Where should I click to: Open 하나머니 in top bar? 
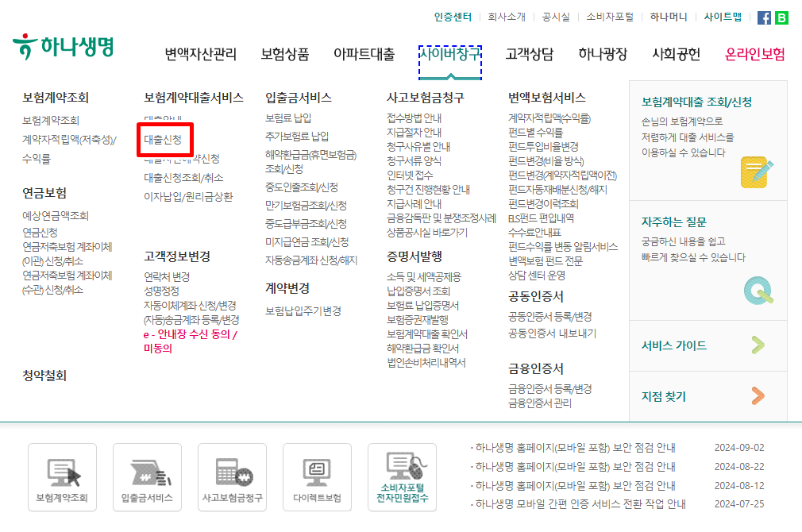click(x=669, y=17)
